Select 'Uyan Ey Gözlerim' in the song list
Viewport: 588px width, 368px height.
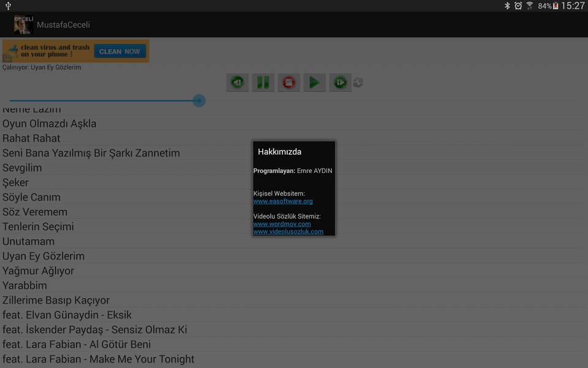pyautogui.click(x=294, y=256)
